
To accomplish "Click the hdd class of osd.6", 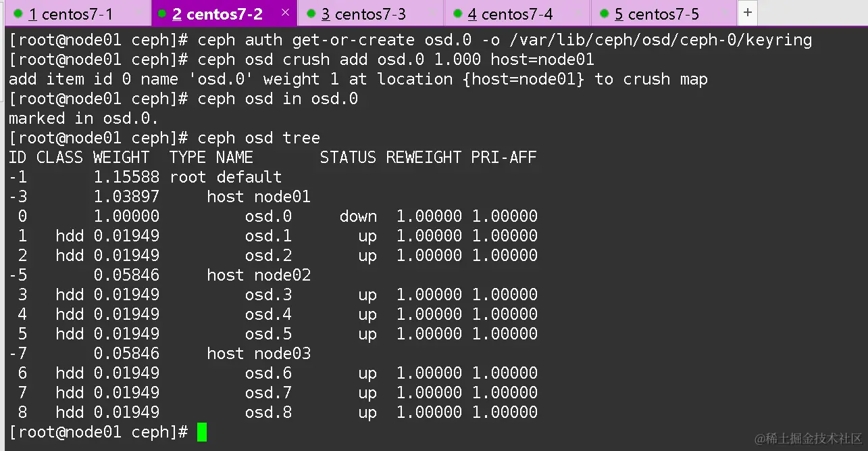I will [70, 373].
